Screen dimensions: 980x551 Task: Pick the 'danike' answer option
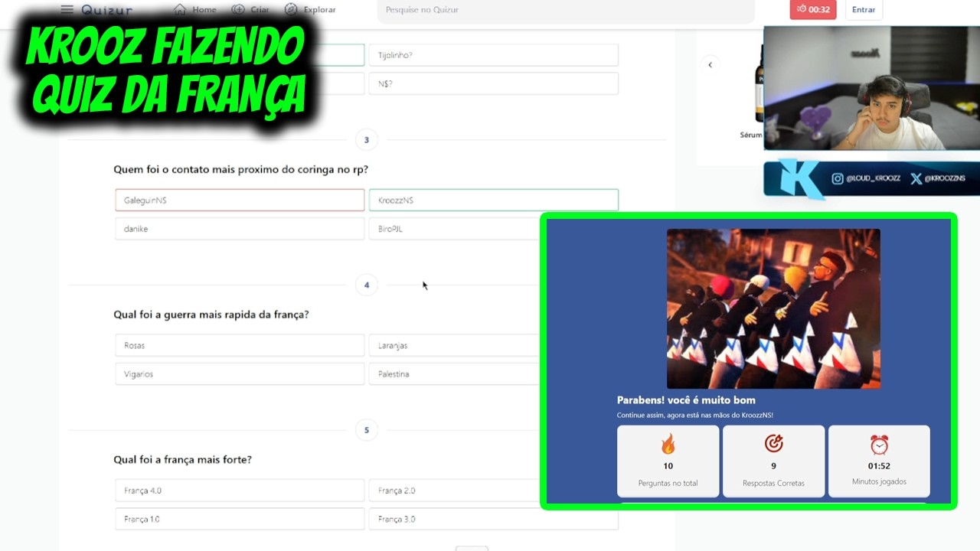click(240, 229)
